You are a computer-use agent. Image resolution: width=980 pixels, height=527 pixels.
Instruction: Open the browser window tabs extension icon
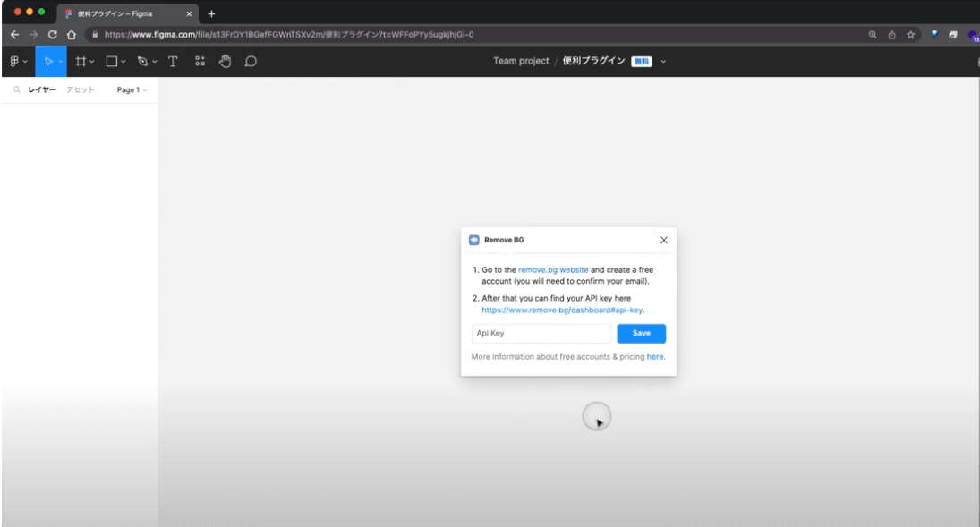(953, 34)
